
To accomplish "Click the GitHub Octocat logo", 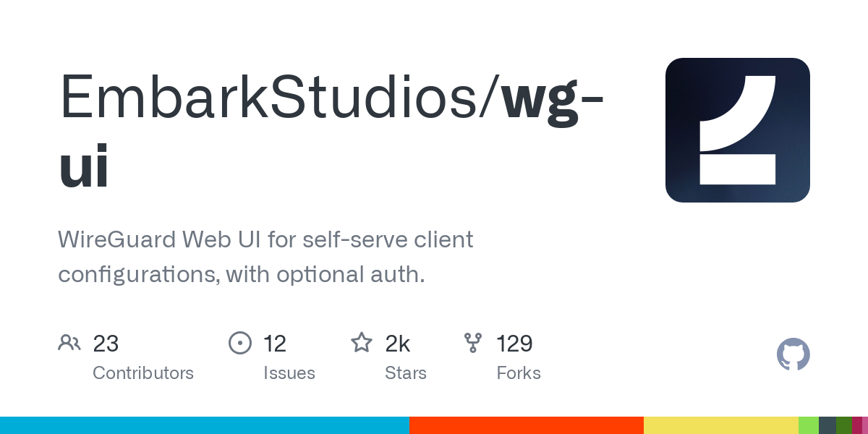I will tap(793, 354).
